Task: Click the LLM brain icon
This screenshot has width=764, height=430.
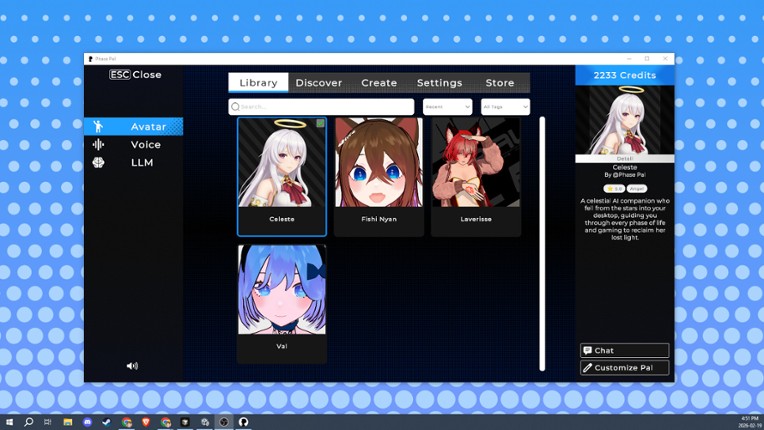Action: tap(98, 162)
